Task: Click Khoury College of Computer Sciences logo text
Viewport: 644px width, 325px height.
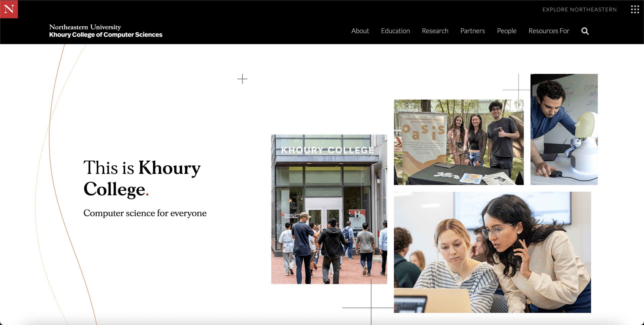Action: click(106, 35)
